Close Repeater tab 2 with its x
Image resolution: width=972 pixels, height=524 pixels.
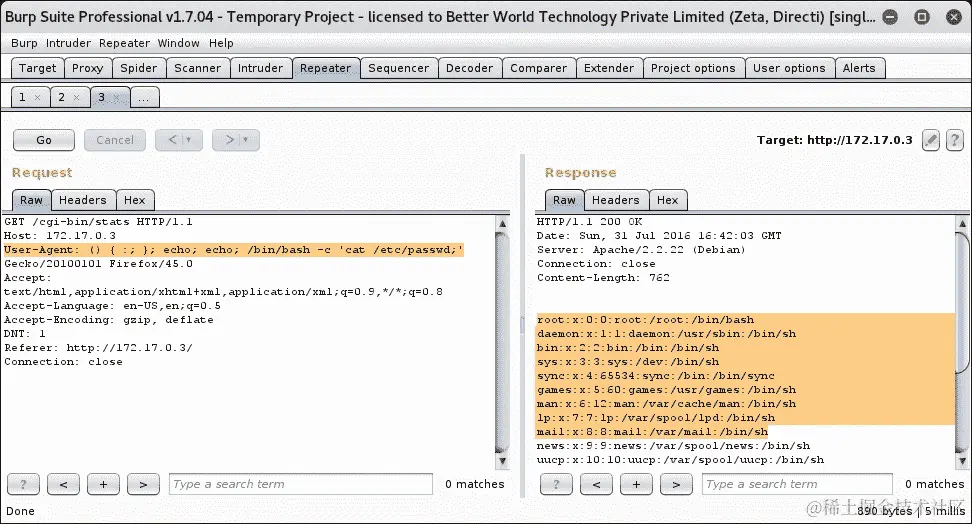point(76,97)
